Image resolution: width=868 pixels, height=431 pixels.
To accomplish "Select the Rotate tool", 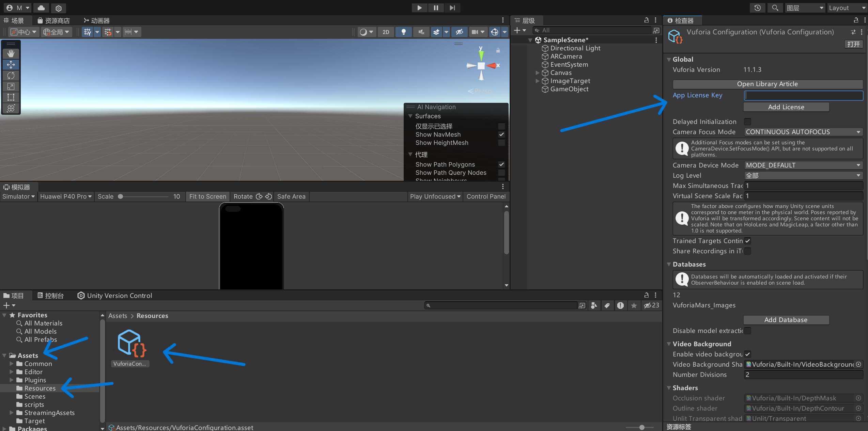I will pos(11,75).
